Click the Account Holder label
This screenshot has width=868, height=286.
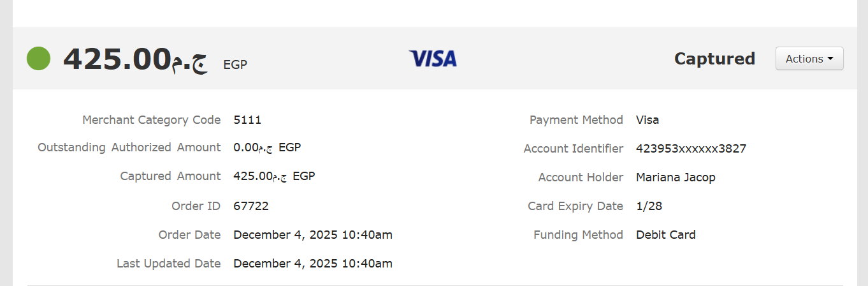pos(581,177)
